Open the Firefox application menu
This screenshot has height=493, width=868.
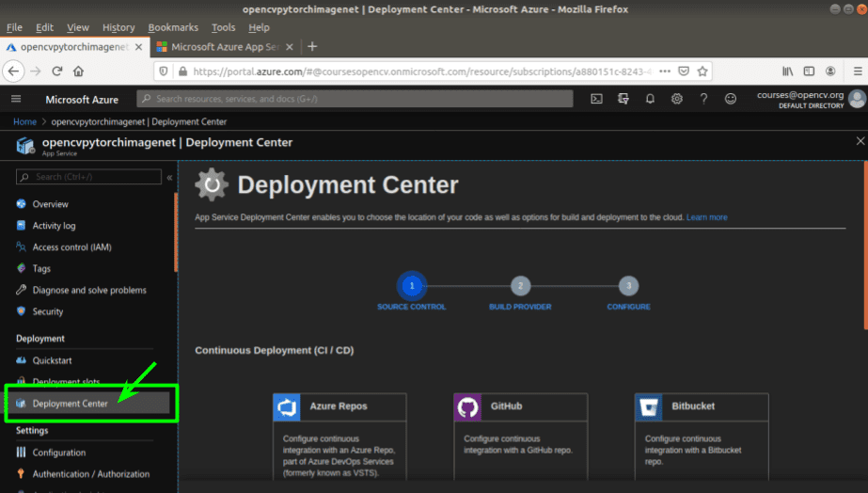click(858, 71)
